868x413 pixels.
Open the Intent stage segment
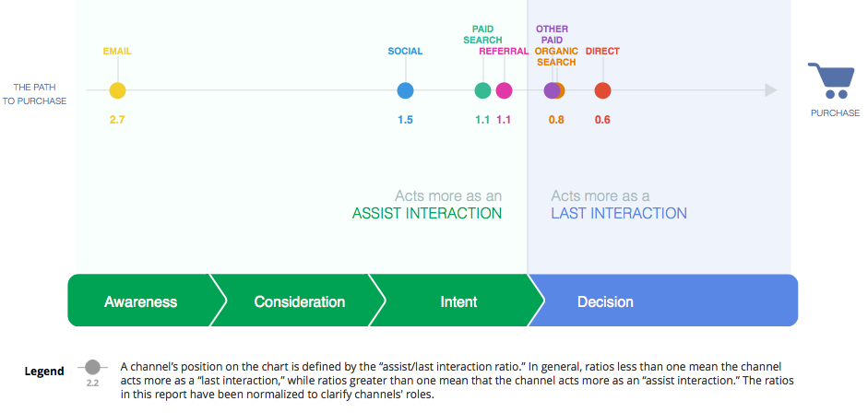point(458,301)
